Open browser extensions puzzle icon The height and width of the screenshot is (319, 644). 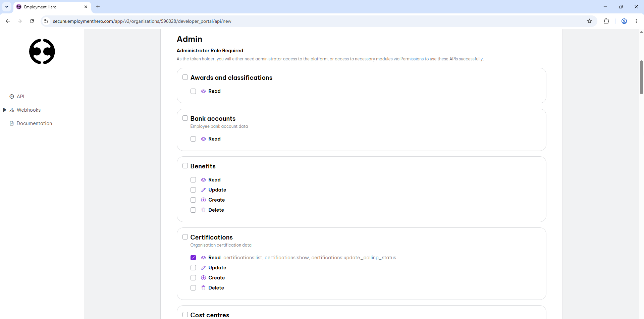click(606, 21)
